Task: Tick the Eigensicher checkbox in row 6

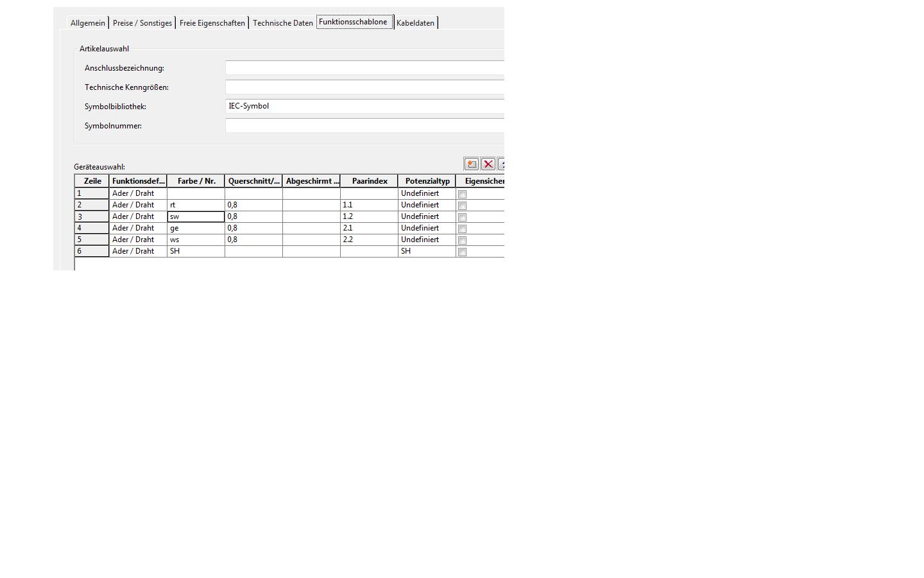Action: click(x=462, y=252)
